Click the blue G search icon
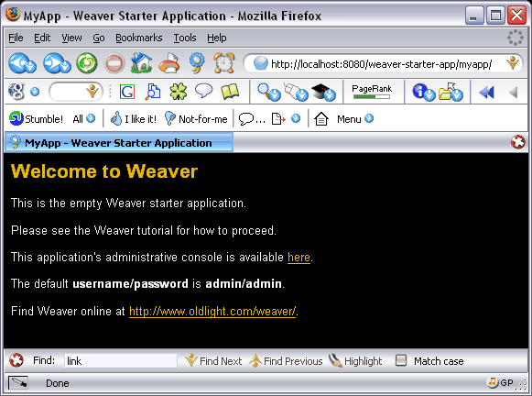This screenshot has width=532, height=396. (127, 92)
